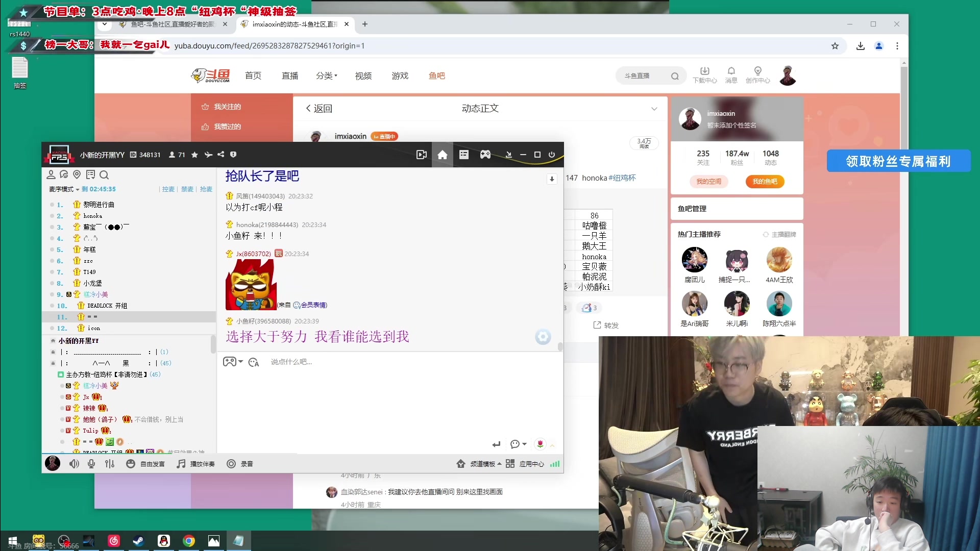Open the 鱼吧 menu on Douyu
This screenshot has width=980, height=551.
(x=437, y=76)
